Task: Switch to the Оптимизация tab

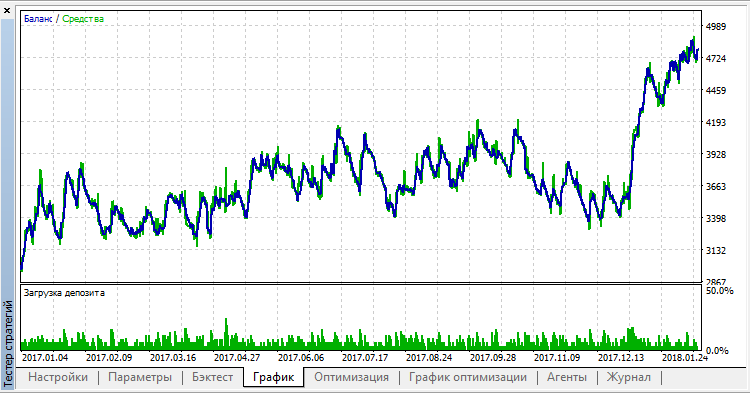Action: click(x=351, y=377)
